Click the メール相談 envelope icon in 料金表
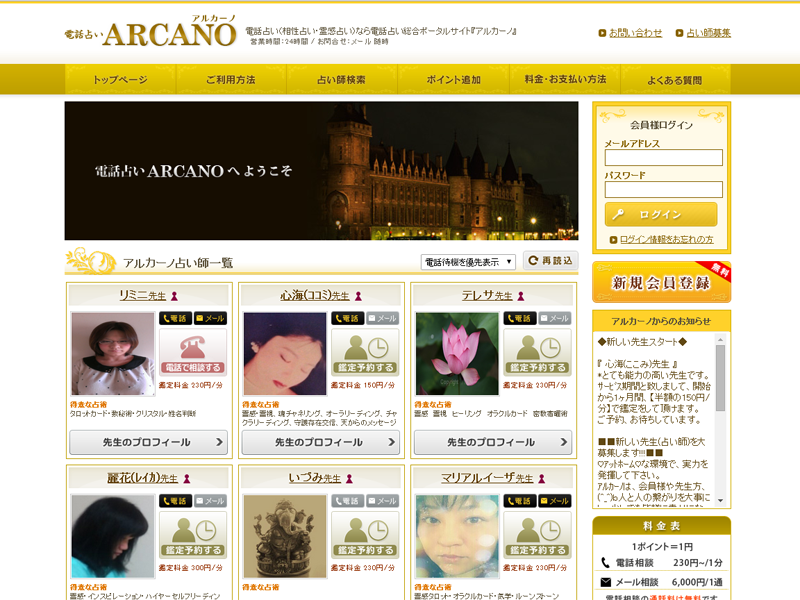Image resolution: width=800 pixels, height=600 pixels. pos(606,582)
